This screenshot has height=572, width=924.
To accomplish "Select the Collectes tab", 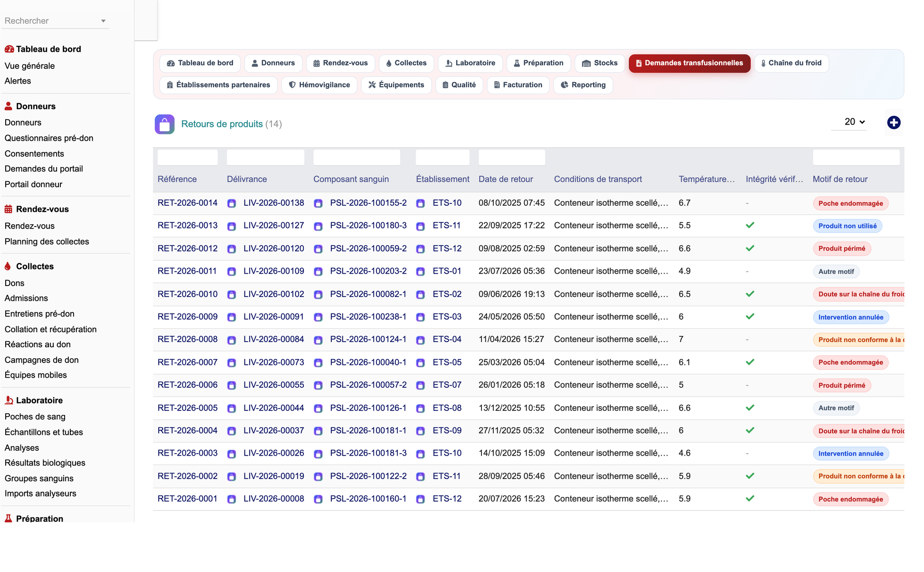I will (x=406, y=63).
